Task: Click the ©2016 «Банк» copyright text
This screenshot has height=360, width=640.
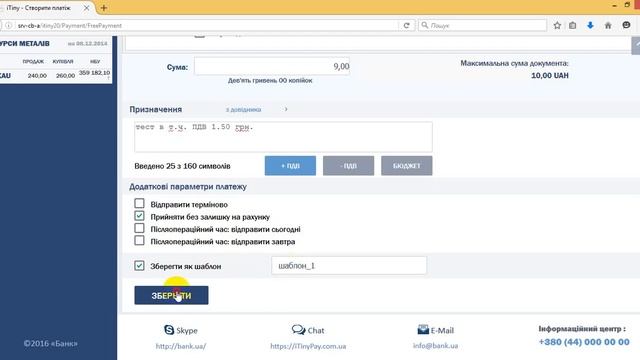Action: [x=51, y=343]
